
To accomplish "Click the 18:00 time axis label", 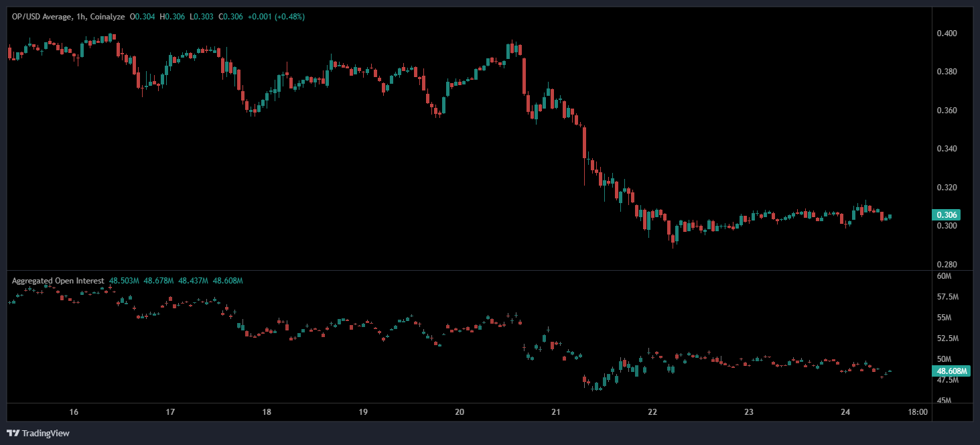I will [918, 412].
